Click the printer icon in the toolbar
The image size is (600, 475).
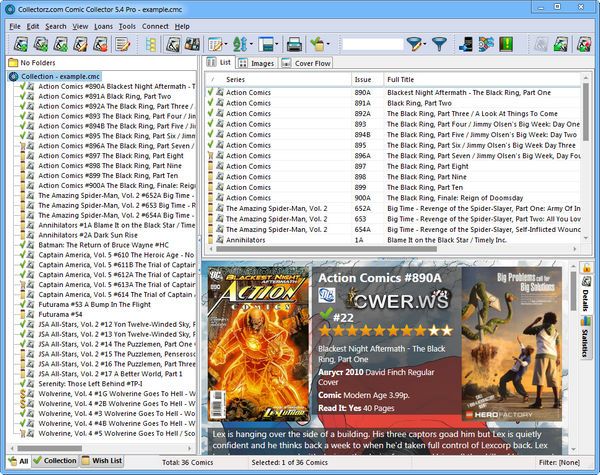tap(294, 45)
